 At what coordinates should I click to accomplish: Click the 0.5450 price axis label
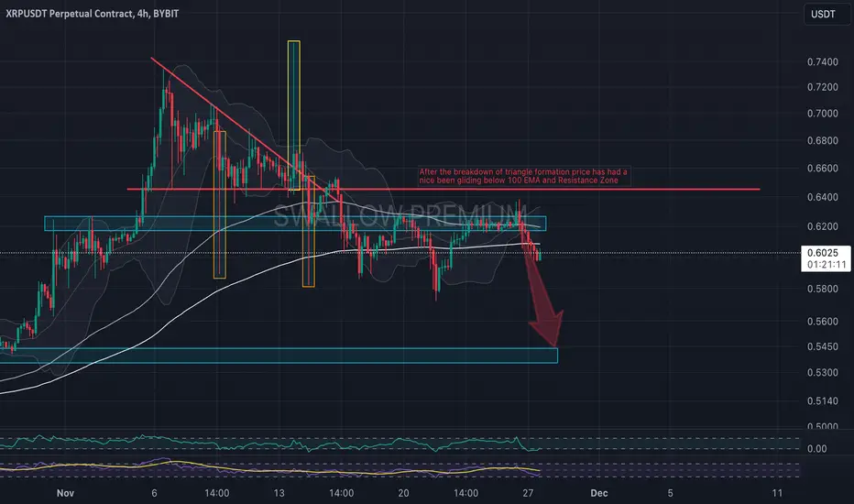pyautogui.click(x=823, y=346)
